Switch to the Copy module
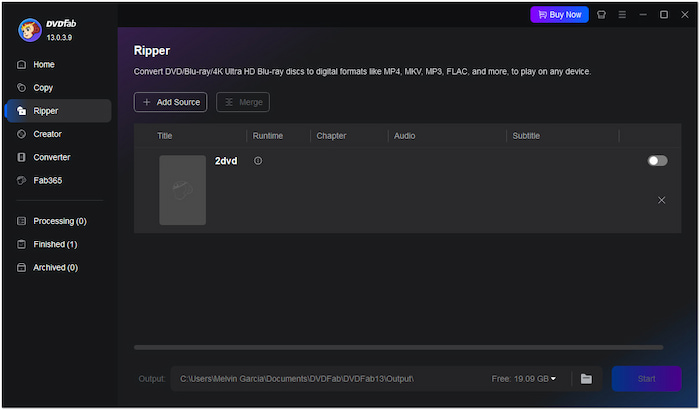The image size is (700, 410). (43, 87)
